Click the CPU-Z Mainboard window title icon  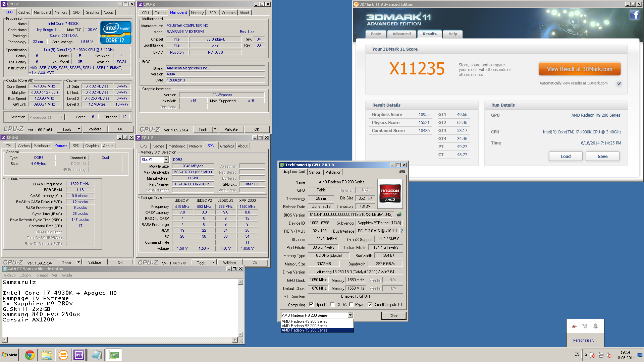coord(140,4)
